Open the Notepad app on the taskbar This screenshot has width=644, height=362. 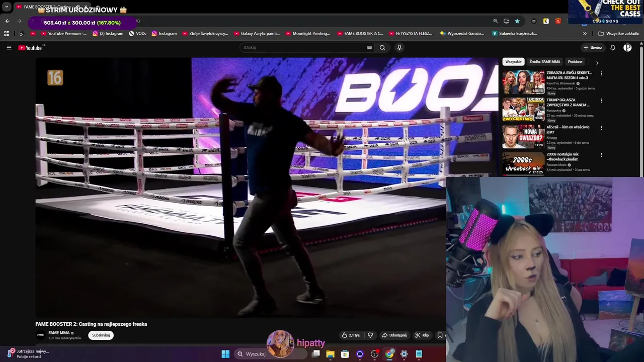click(x=419, y=354)
